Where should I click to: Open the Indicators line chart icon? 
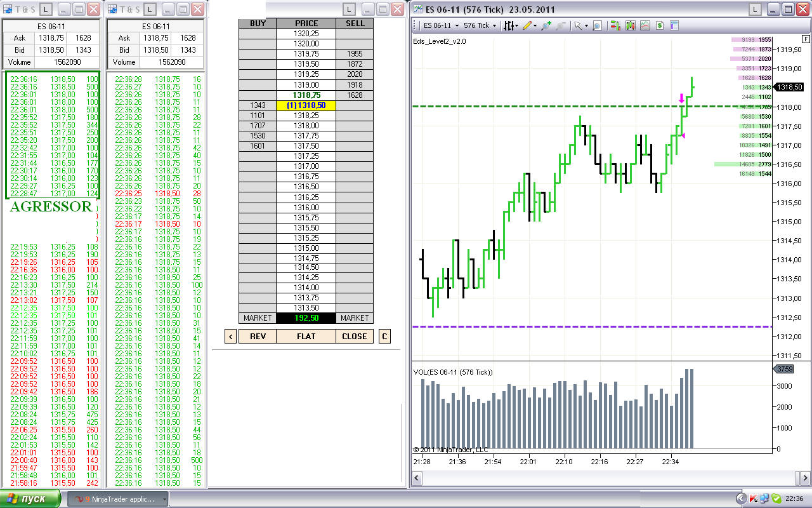coord(645,25)
